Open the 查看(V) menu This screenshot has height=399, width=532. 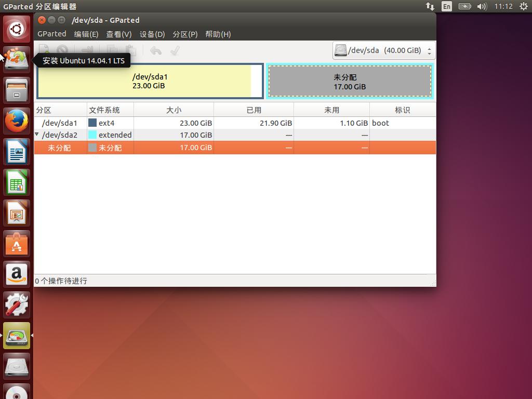click(x=118, y=34)
